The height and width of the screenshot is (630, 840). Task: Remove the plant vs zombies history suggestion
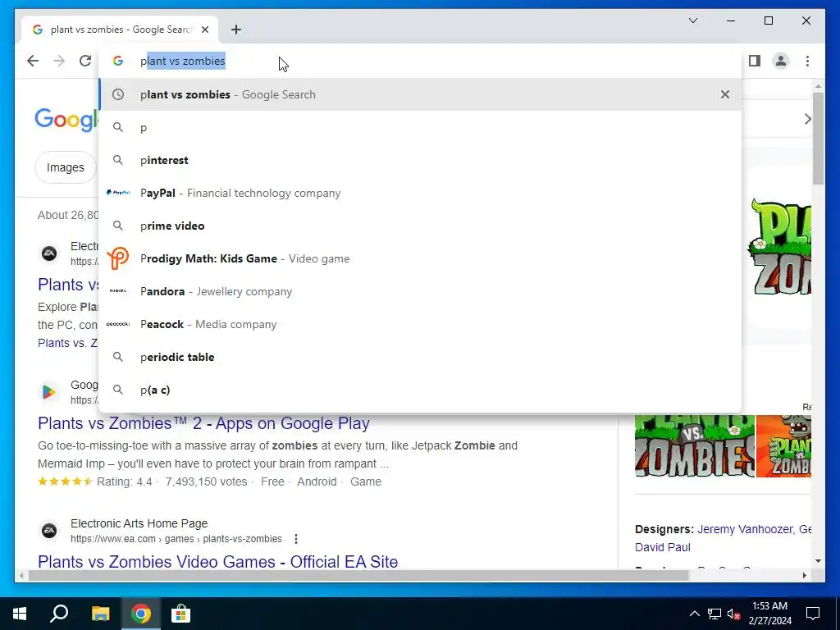pyautogui.click(x=725, y=94)
